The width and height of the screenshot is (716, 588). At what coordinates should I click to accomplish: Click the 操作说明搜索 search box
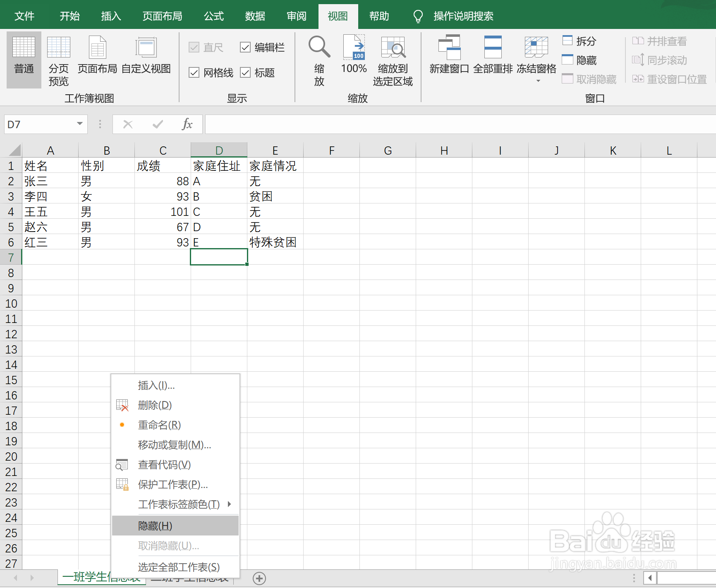(x=463, y=16)
